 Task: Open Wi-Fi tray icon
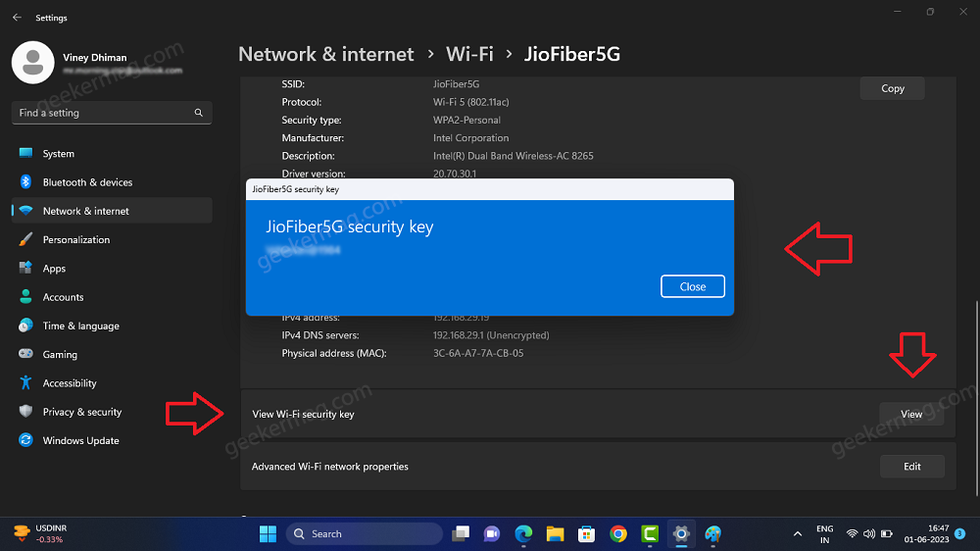[852, 533]
